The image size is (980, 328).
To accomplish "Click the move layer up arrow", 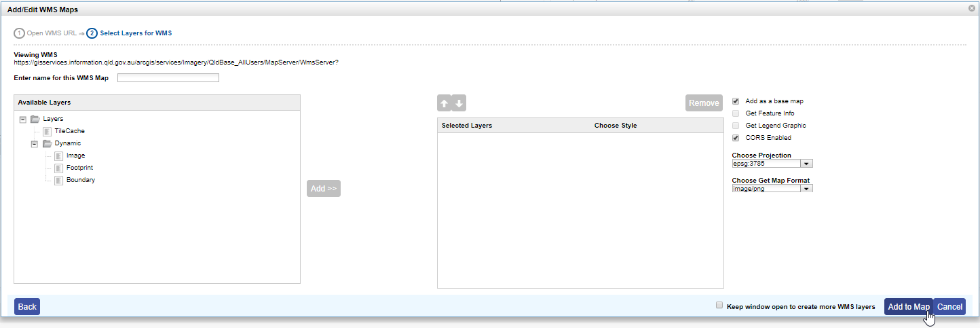I will 445,103.
